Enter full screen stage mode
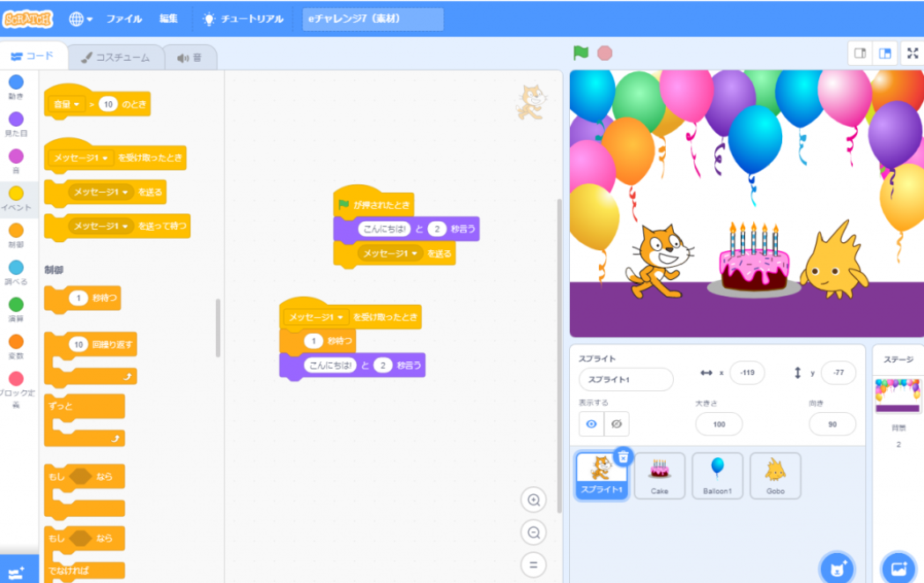This screenshot has width=924, height=583. coord(912,53)
